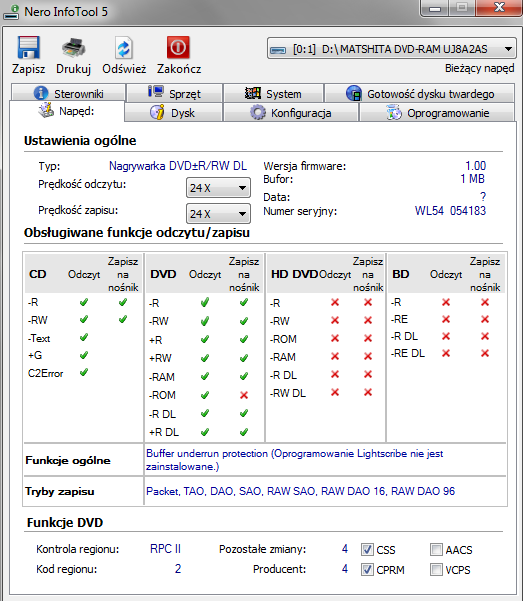Viewport: 523px width, 601px height.
Task: Click green check for CD C2Error read
Action: [84, 372]
